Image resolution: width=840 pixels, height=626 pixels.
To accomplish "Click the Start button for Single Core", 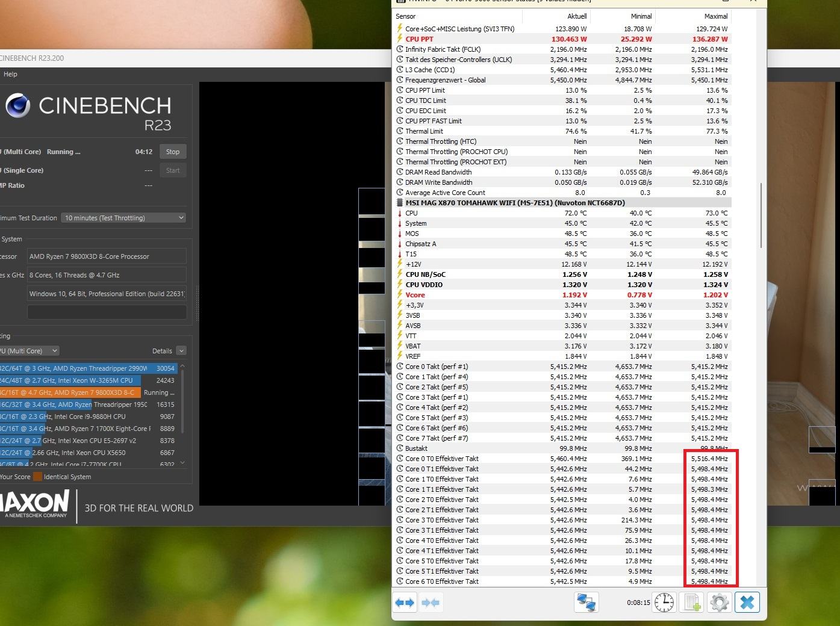I will 173,170.
